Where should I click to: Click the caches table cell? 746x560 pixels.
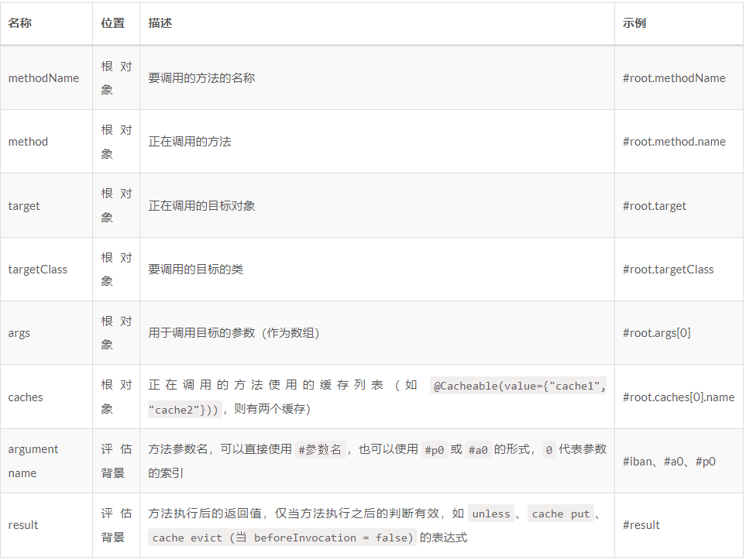[26, 397]
